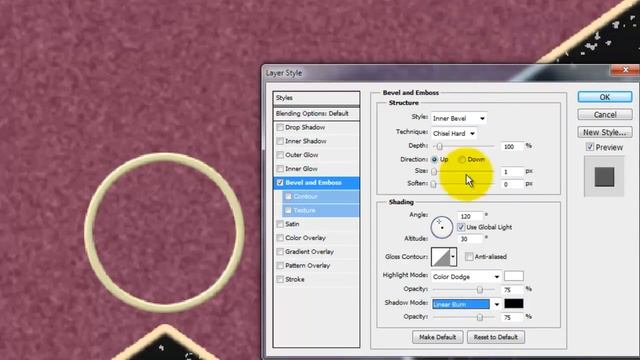Click the Highlight Opacity slider handle
Image resolution: width=640 pixels, height=360 pixels.
pos(480,289)
